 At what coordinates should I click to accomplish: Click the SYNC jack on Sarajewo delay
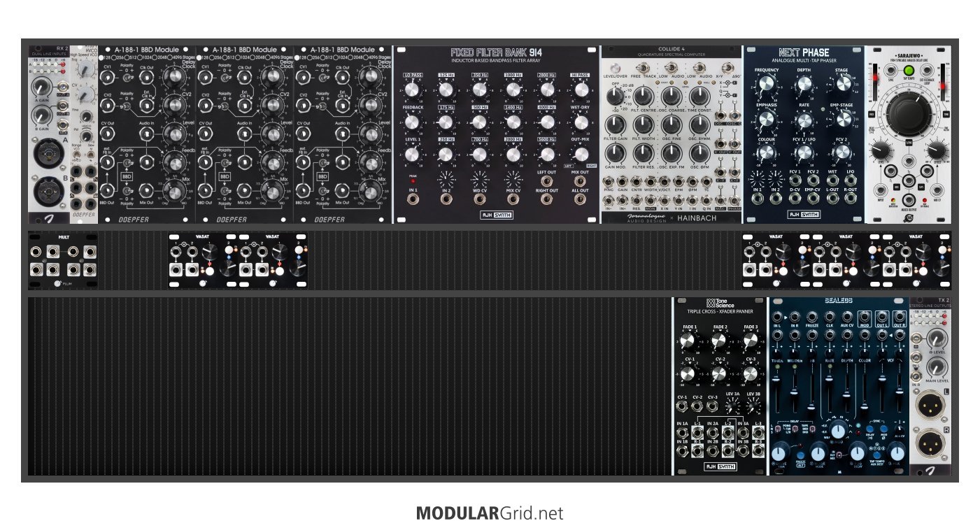click(x=890, y=71)
